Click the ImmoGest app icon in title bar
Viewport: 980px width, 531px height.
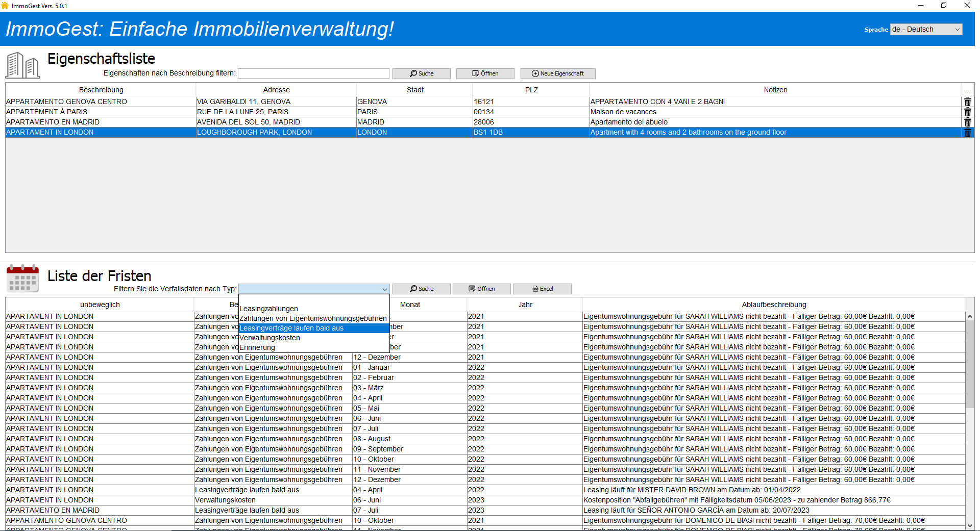coord(5,6)
